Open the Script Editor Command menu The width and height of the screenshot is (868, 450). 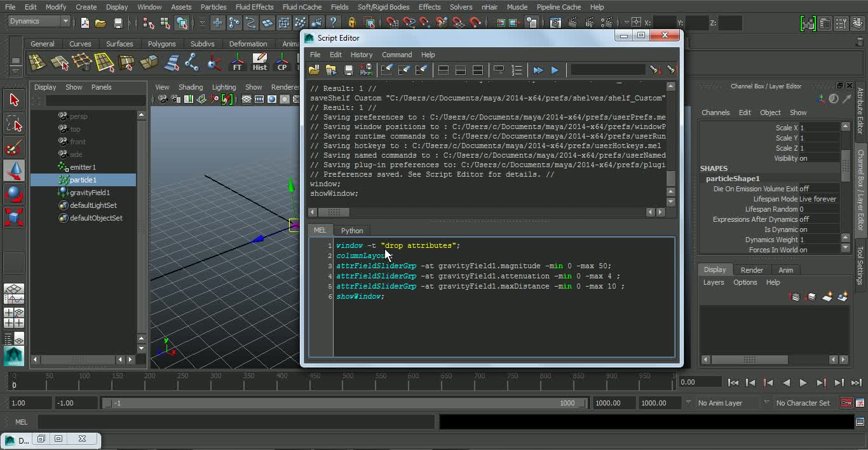[x=397, y=55]
